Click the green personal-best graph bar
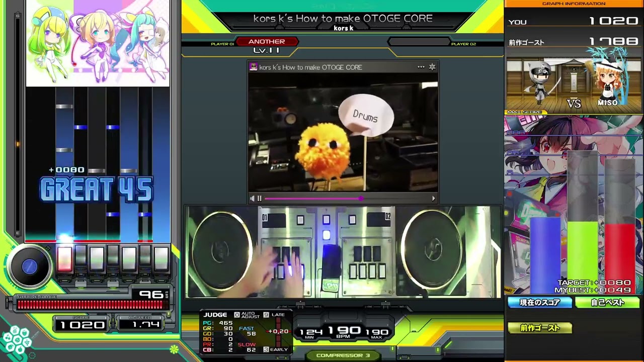 pos(583,257)
